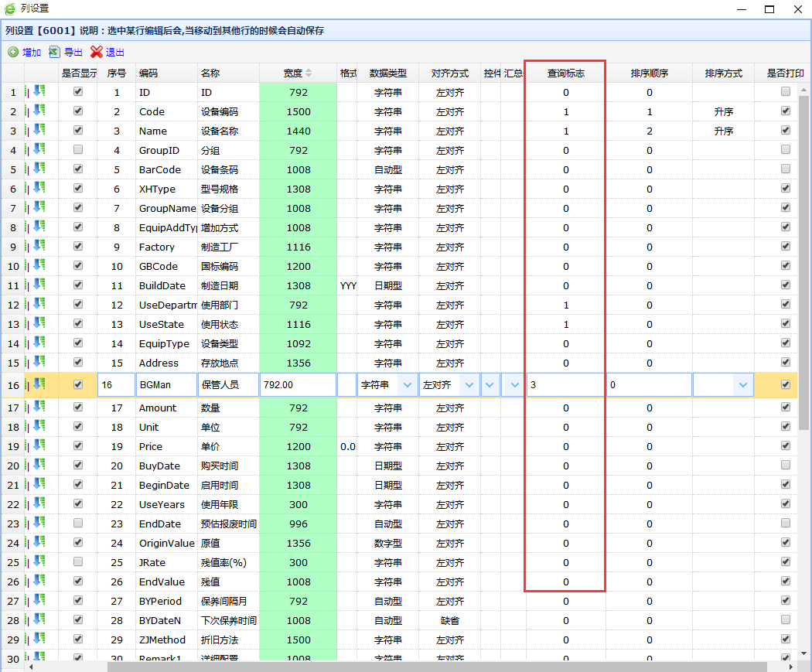Click the arrow icon in row 24
Viewport: 812px width, 672px height.
39,543
